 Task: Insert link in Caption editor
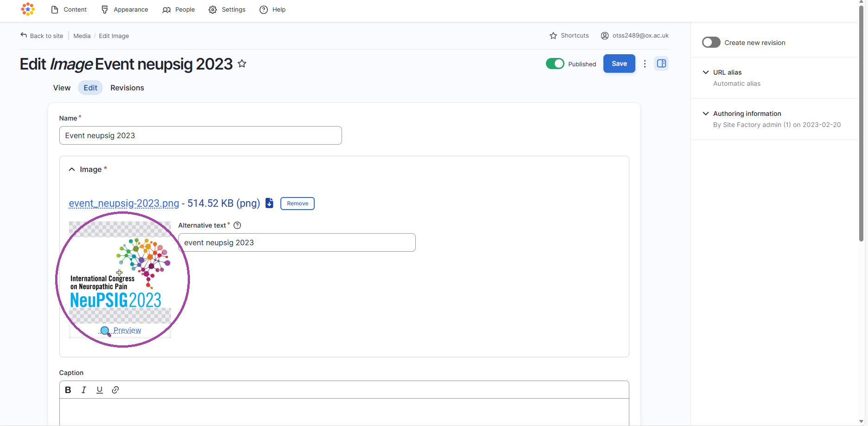click(115, 390)
